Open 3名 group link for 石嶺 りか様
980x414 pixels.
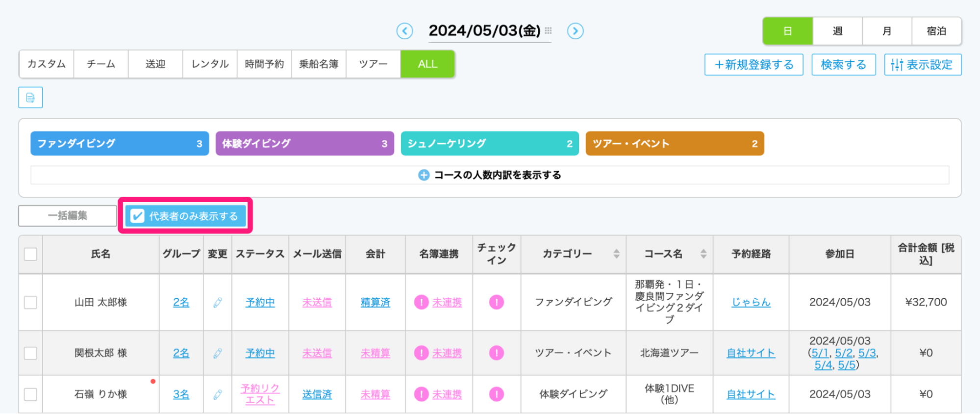click(x=181, y=394)
